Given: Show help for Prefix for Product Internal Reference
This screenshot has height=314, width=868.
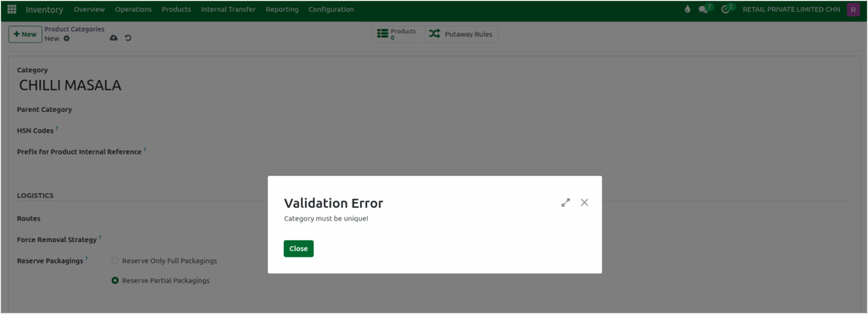Looking at the screenshot, I should (x=145, y=149).
